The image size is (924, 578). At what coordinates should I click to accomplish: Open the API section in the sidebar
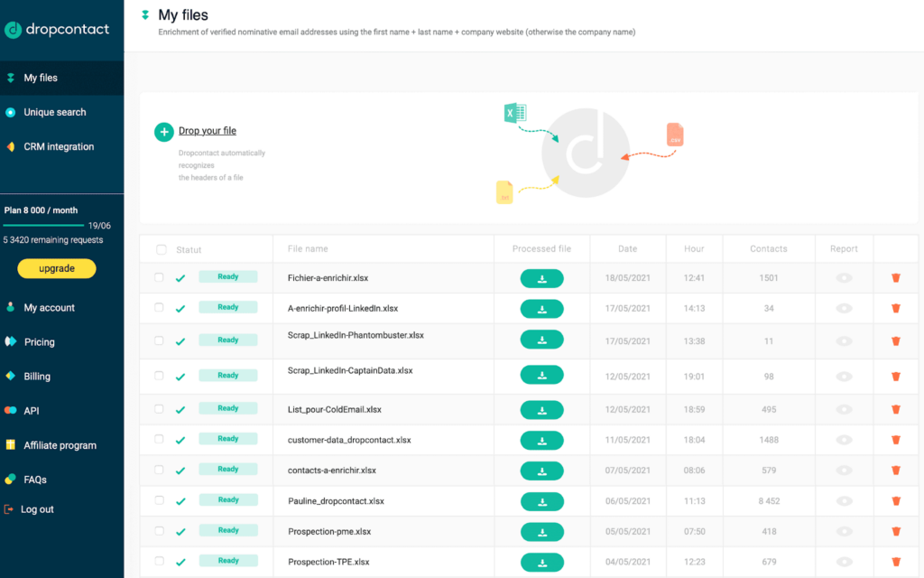coord(32,411)
